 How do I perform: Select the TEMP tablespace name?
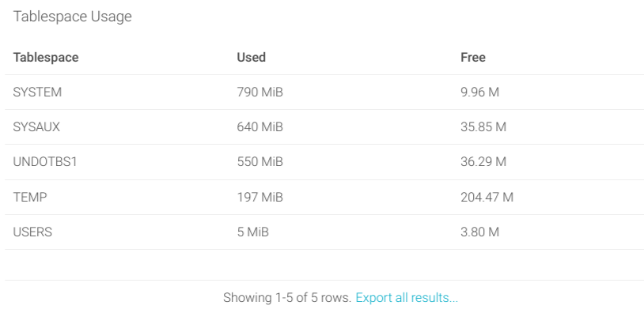pyautogui.click(x=30, y=198)
